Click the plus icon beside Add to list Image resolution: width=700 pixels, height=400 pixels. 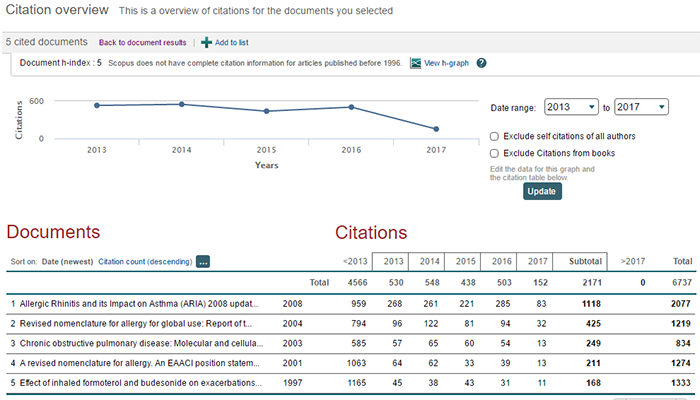point(206,43)
